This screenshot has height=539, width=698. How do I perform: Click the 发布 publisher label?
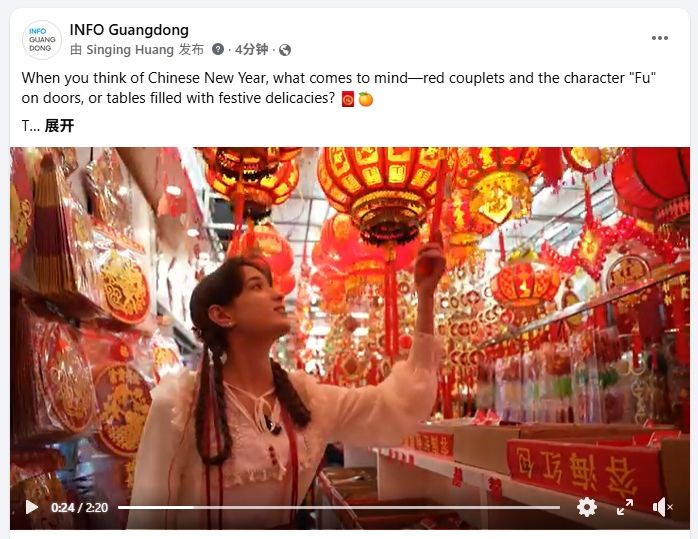191,49
